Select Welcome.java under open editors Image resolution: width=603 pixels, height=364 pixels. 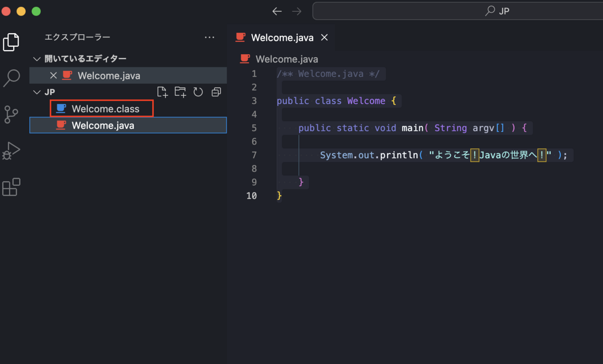click(128, 76)
